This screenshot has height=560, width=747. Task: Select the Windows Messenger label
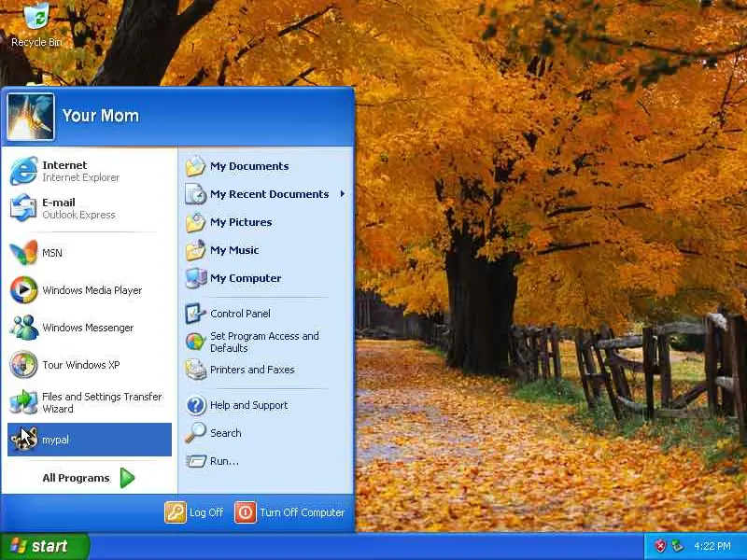(88, 328)
